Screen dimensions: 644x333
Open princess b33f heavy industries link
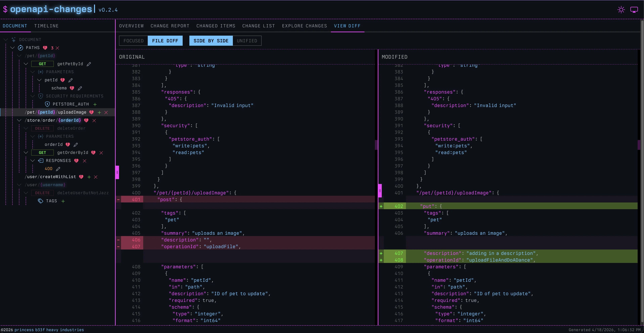coord(49,330)
